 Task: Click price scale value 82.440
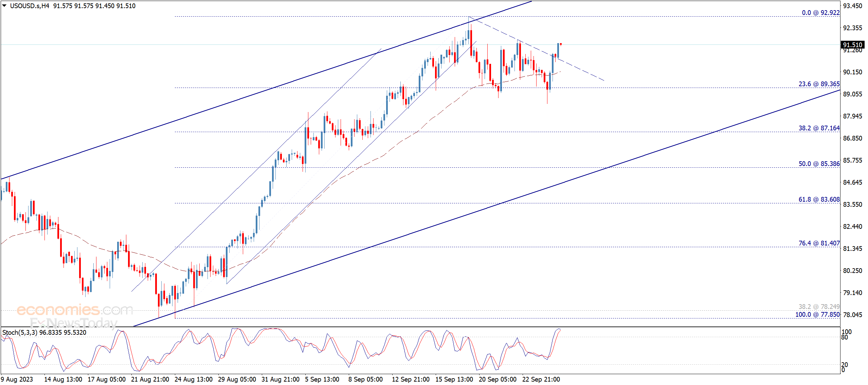point(852,226)
